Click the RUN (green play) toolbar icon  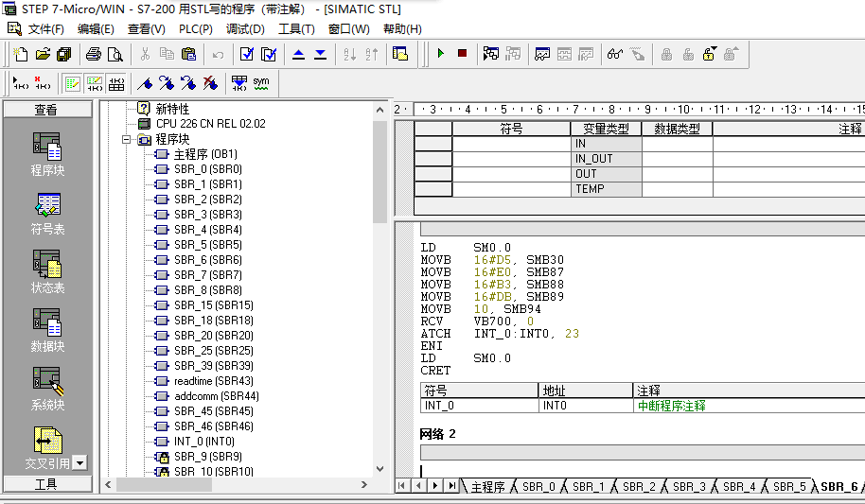(x=440, y=54)
